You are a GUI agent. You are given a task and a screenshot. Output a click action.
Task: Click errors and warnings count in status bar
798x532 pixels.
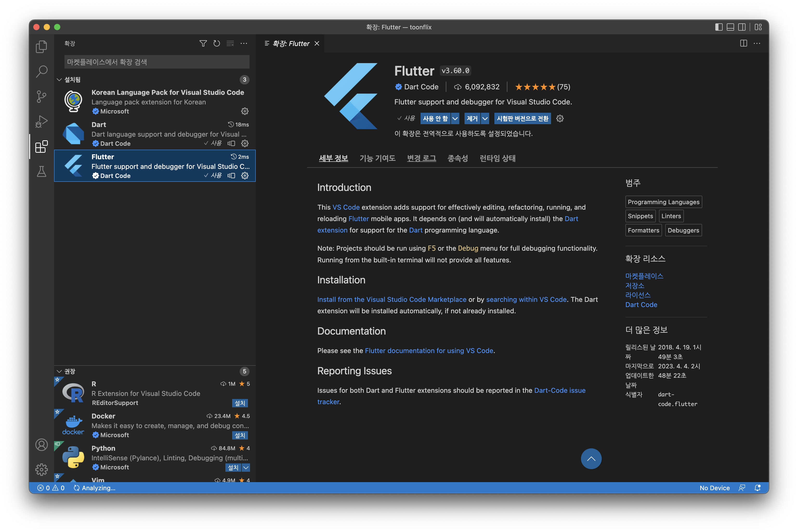tap(51, 488)
